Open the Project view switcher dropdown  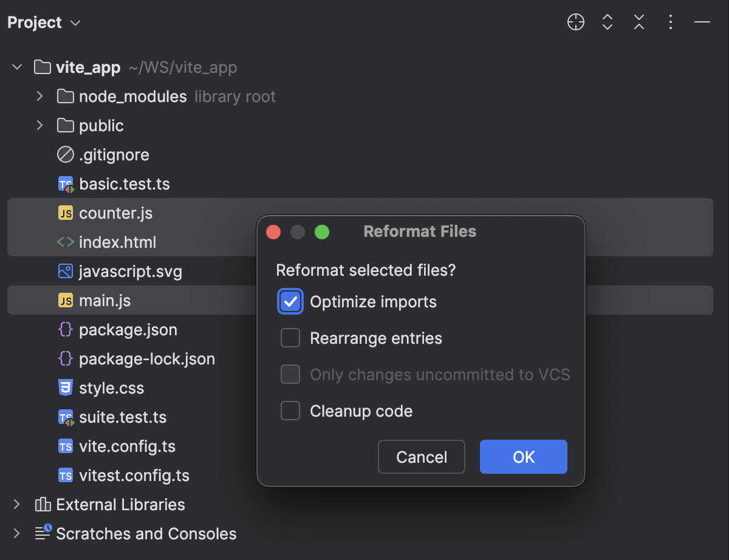(74, 22)
